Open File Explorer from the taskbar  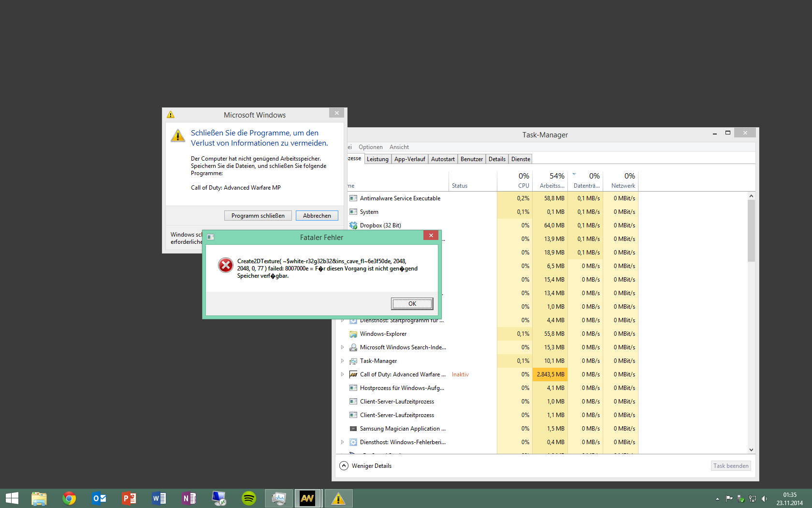39,498
